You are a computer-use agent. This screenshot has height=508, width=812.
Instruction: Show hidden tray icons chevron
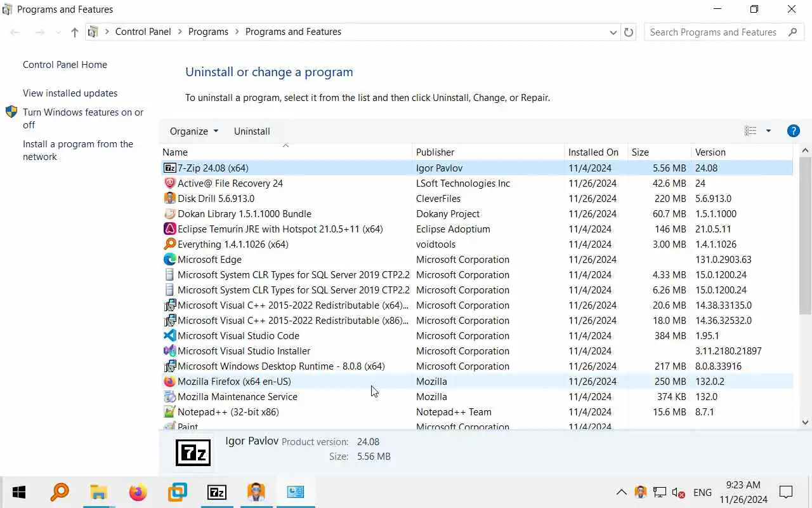point(622,492)
